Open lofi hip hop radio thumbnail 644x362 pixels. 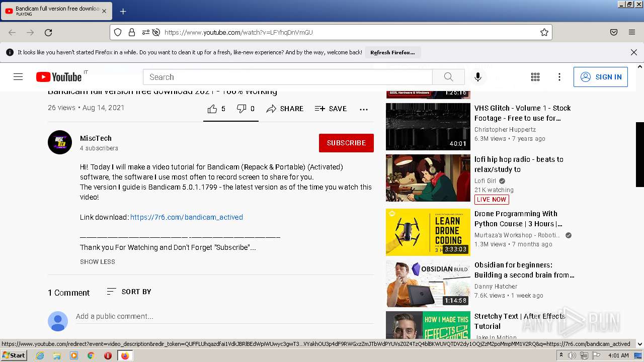point(428,178)
